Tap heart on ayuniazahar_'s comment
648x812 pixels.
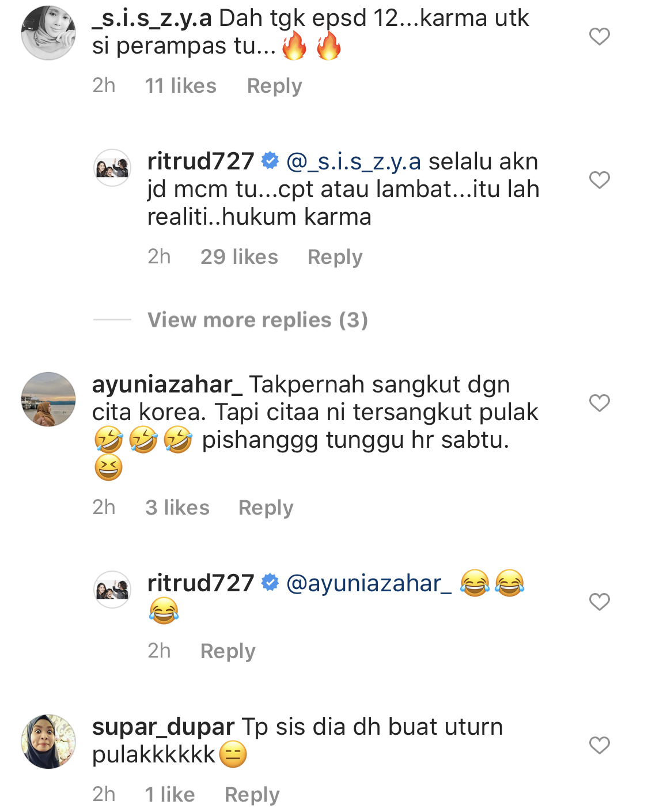(x=599, y=403)
